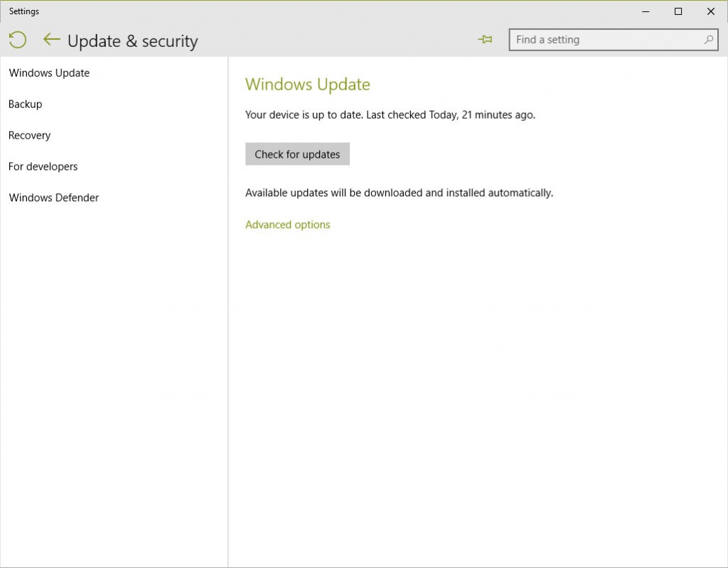This screenshot has height=568, width=728.
Task: Pin this settings page with pin icon
Action: (x=485, y=40)
